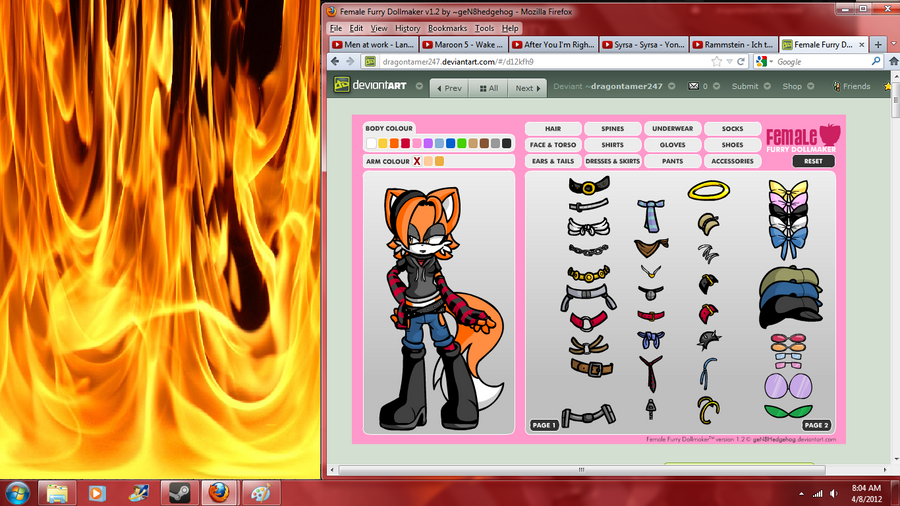Set body colour to black
900x506 pixels.
tap(506, 143)
